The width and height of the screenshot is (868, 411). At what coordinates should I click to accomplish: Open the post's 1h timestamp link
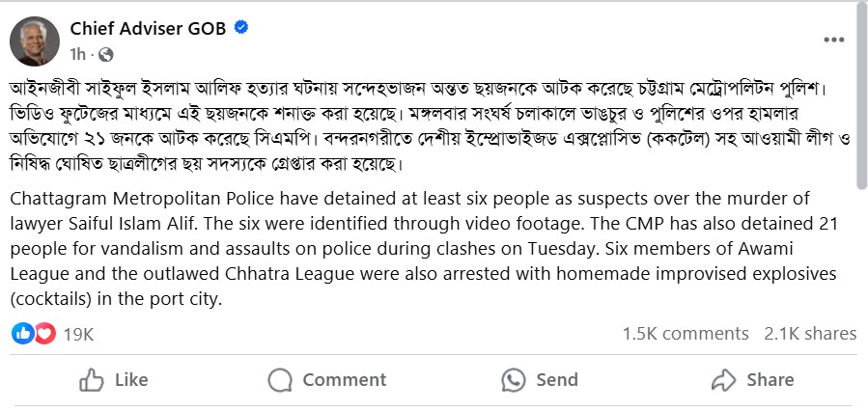[78, 54]
